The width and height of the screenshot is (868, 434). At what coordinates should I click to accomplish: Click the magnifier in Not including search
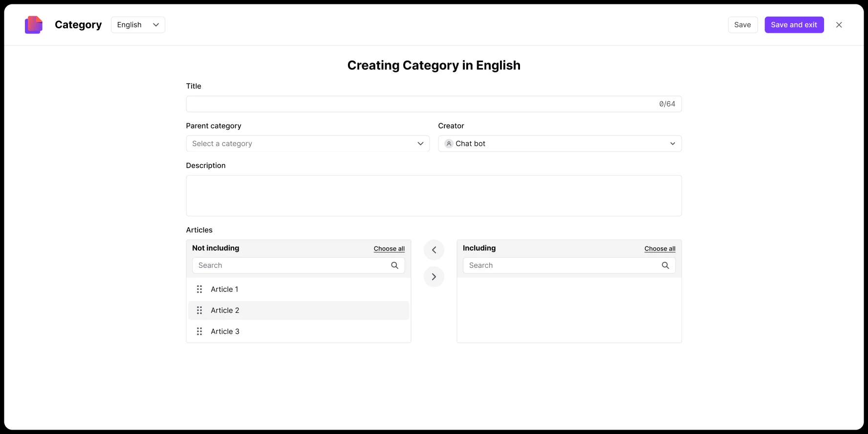tap(395, 265)
